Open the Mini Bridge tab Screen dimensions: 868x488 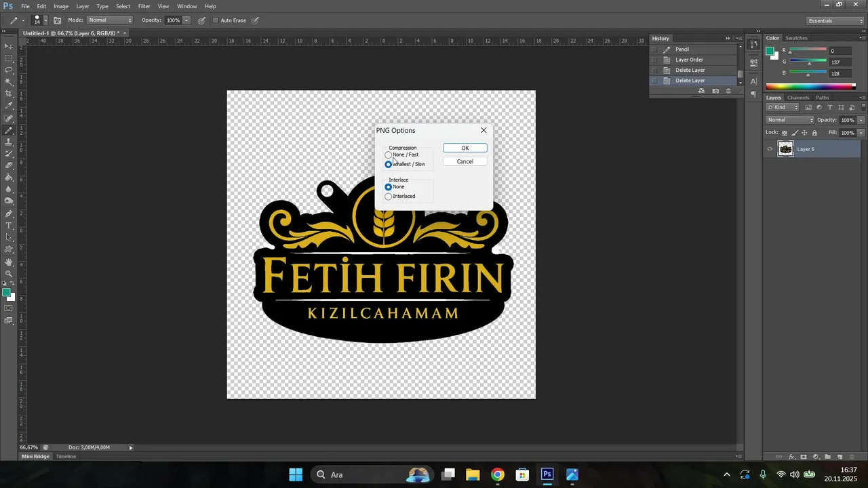pos(36,457)
